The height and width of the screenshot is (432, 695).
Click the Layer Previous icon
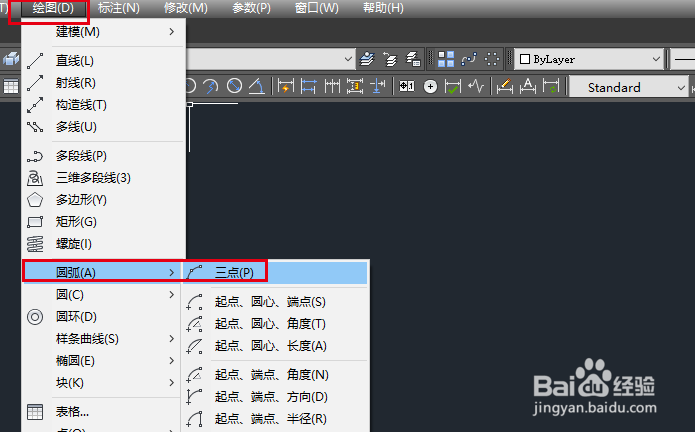(390, 59)
